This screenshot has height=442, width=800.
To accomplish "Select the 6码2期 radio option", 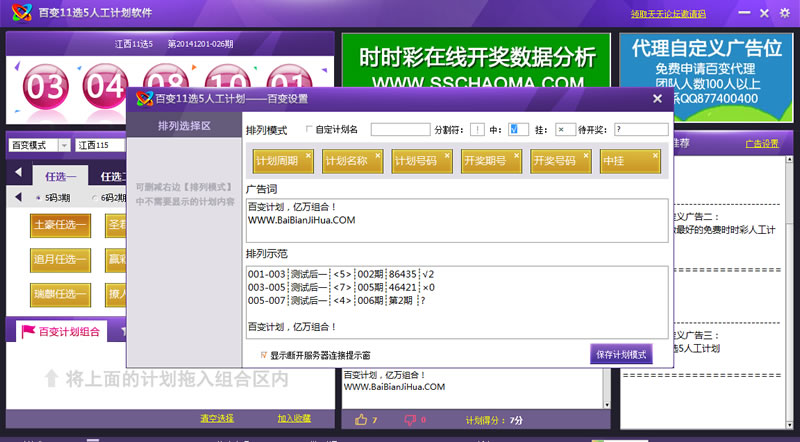I will click(x=94, y=198).
